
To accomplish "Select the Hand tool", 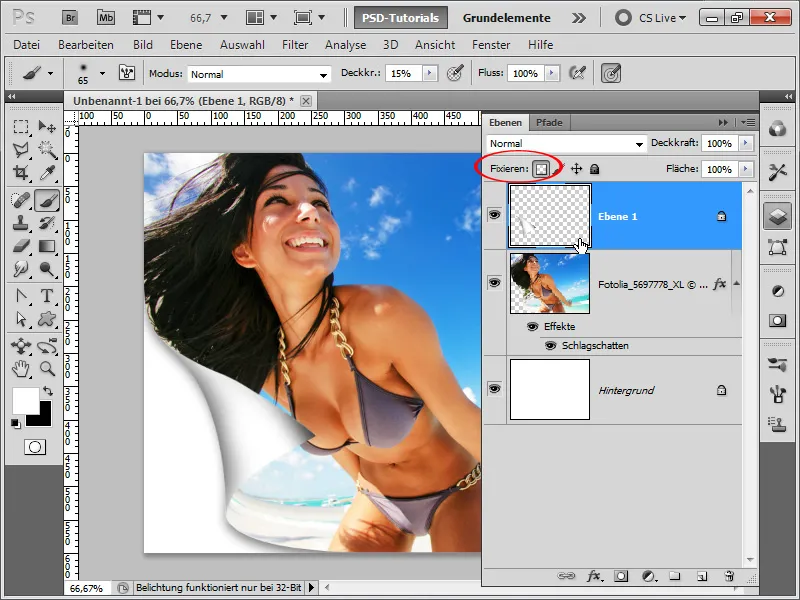I will coord(20,368).
